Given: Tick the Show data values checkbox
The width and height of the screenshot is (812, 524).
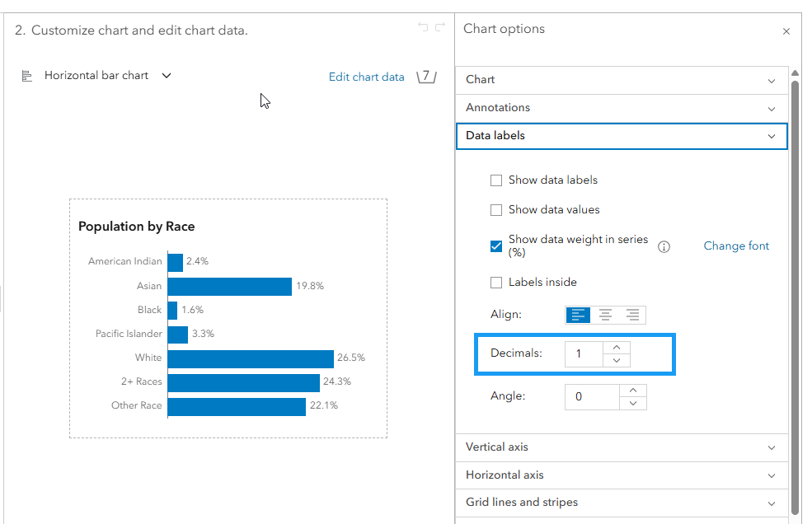Looking at the screenshot, I should [496, 210].
